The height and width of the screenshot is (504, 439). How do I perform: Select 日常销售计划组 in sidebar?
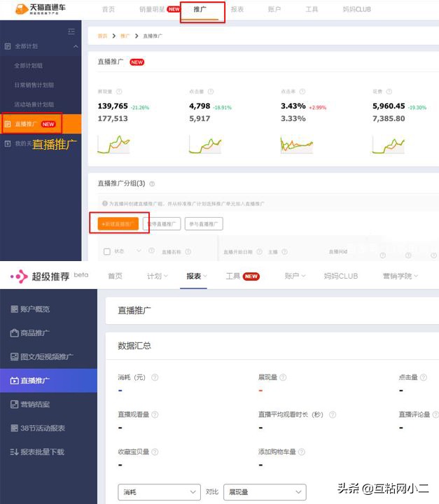coord(34,85)
